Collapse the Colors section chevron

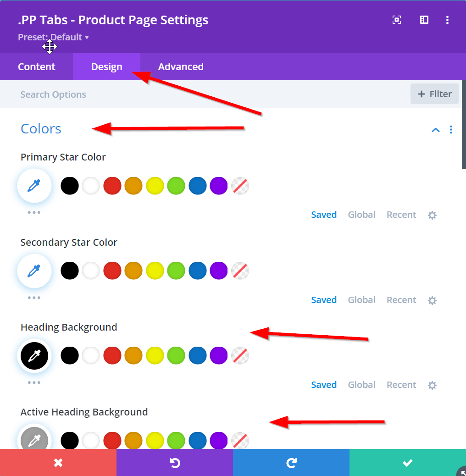pos(436,130)
